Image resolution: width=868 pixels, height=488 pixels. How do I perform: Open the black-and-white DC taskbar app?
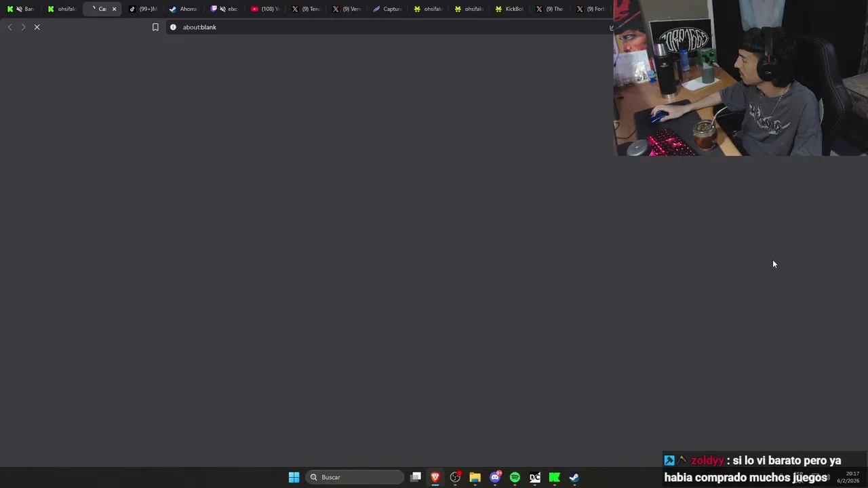pos(535,477)
